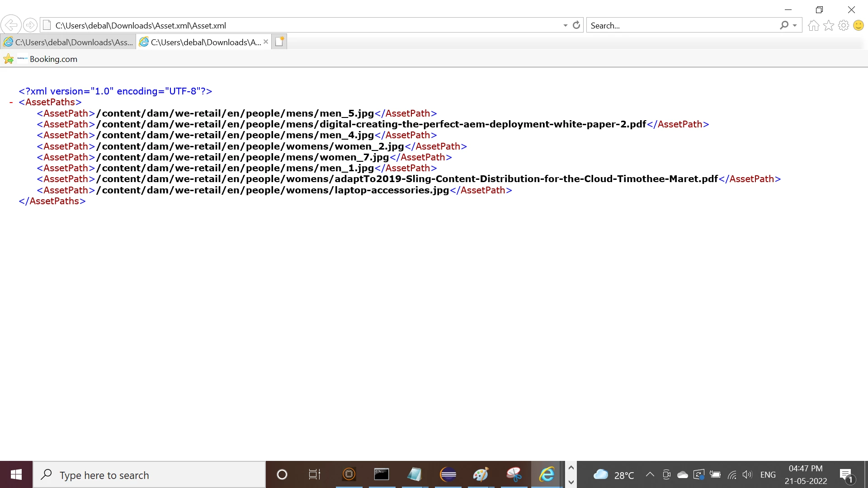Open the Tools gear icon
The height and width of the screenshot is (488, 868).
click(x=843, y=26)
